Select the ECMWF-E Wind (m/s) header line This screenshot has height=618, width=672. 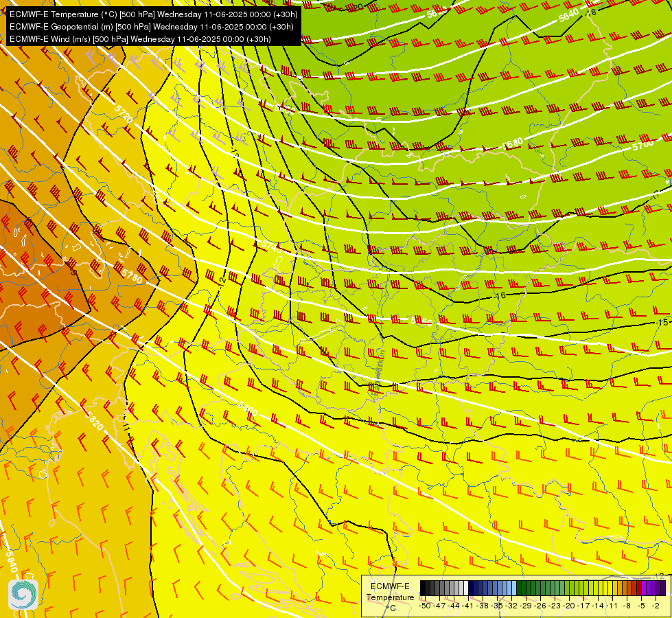pos(140,39)
